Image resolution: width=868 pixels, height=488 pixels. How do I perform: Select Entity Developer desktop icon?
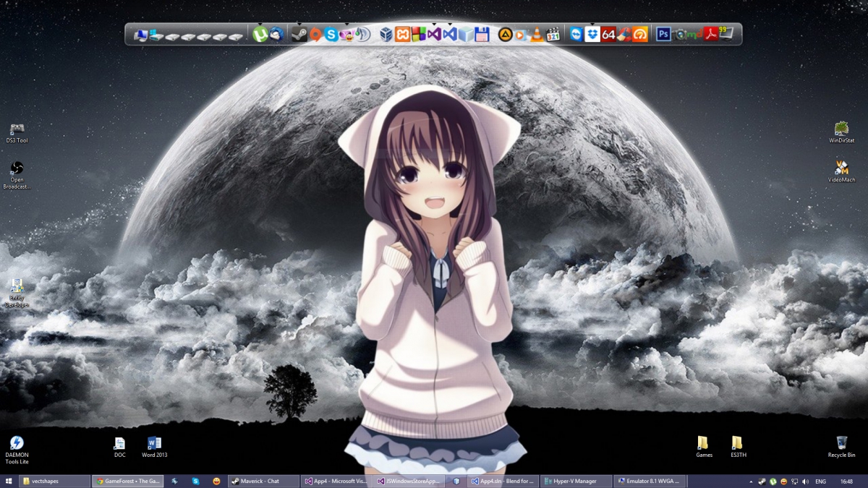pyautogui.click(x=17, y=294)
